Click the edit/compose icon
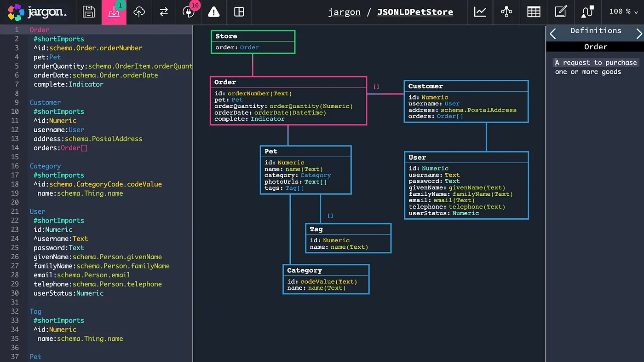 click(x=560, y=12)
